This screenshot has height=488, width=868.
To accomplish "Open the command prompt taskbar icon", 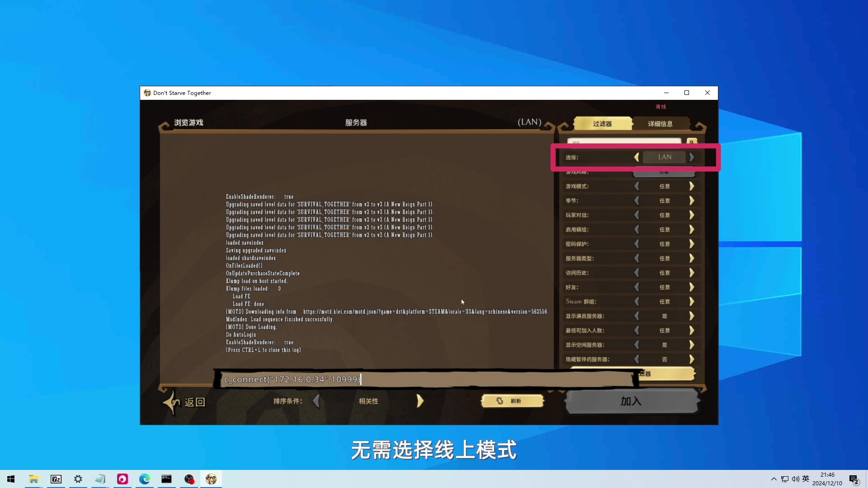I will click(167, 479).
